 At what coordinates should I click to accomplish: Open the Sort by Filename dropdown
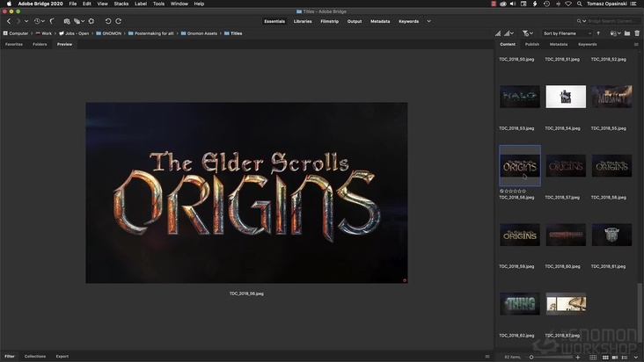pyautogui.click(x=567, y=33)
